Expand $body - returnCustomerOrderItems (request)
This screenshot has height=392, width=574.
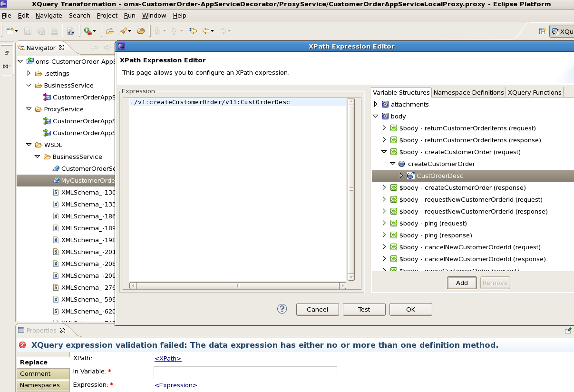coord(384,128)
